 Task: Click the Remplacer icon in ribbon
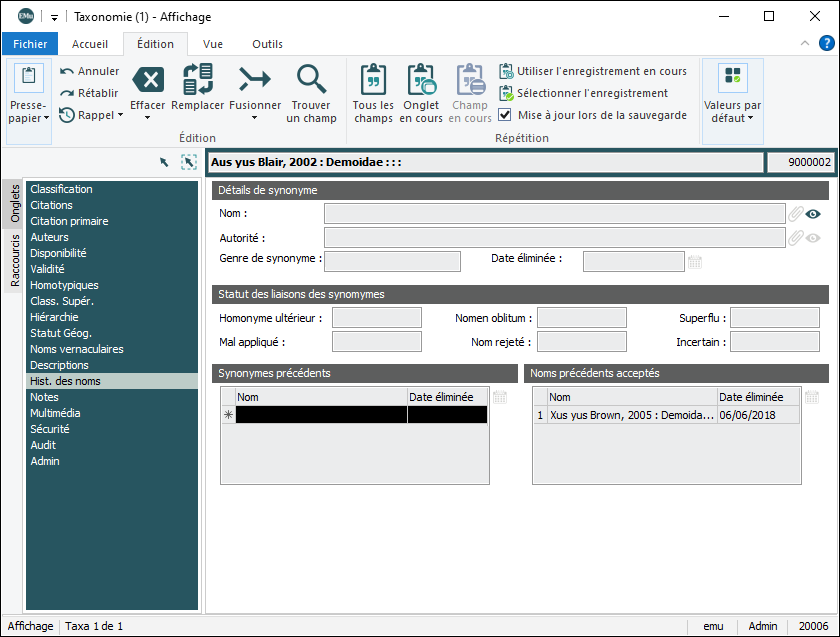tap(197, 80)
